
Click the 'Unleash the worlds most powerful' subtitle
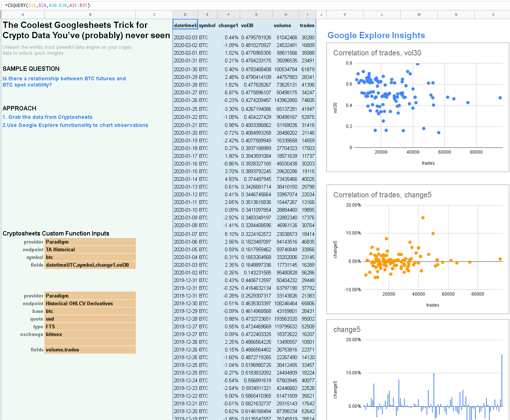tap(67, 50)
